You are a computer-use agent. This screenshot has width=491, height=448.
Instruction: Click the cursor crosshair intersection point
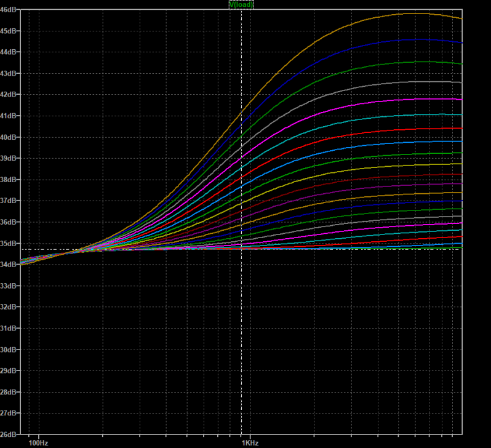tap(241, 249)
